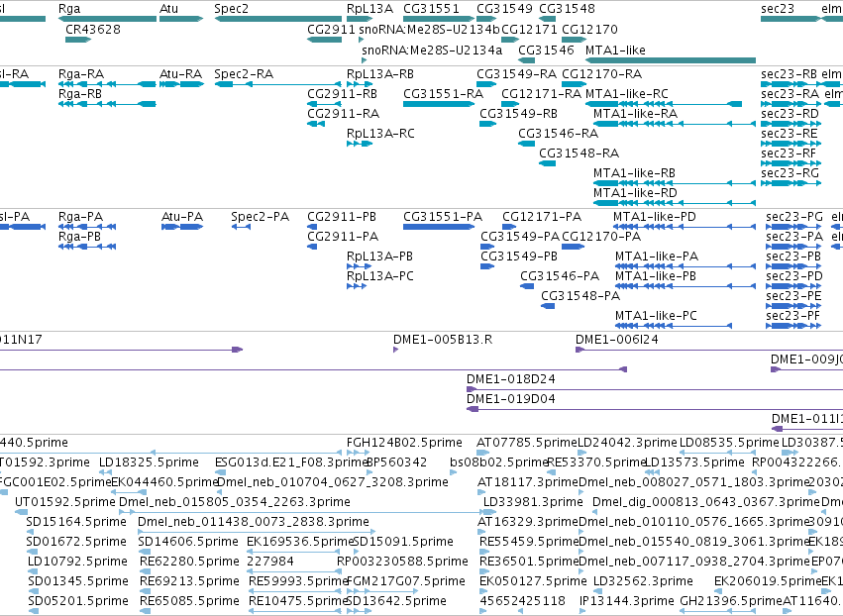Open transcript sec23-RG

coord(790,183)
